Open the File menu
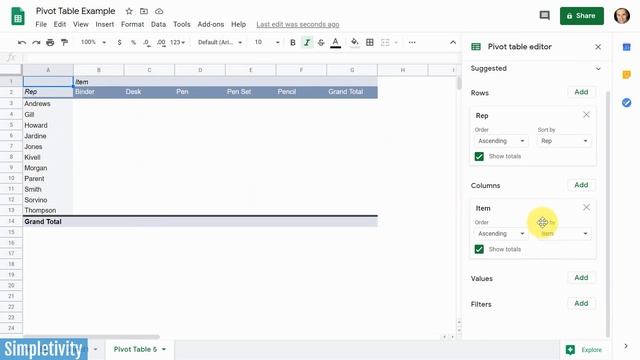 point(41,24)
